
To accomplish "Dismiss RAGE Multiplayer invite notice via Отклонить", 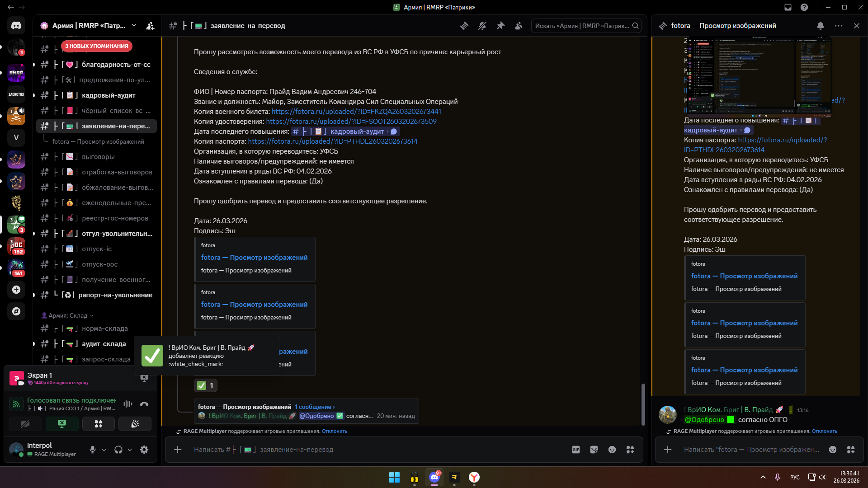I will [335, 431].
